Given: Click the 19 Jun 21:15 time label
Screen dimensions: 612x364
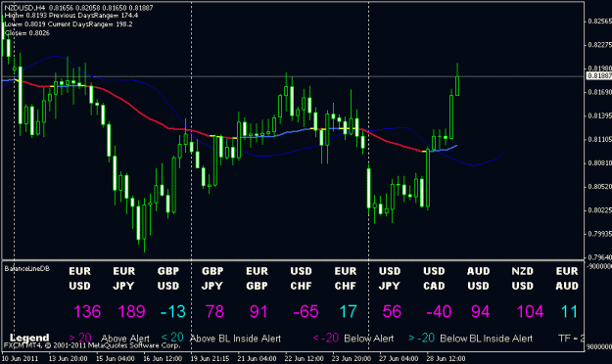Looking at the screenshot, I should pos(210,358).
